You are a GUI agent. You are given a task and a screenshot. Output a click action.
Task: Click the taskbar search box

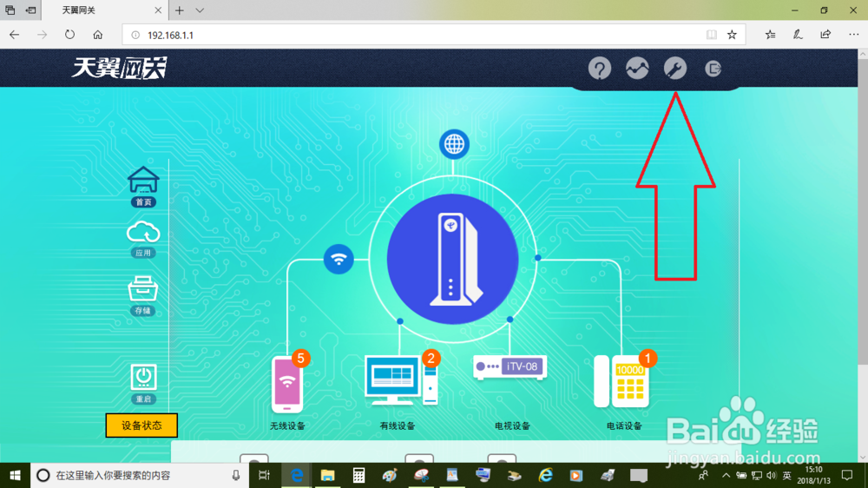138,475
